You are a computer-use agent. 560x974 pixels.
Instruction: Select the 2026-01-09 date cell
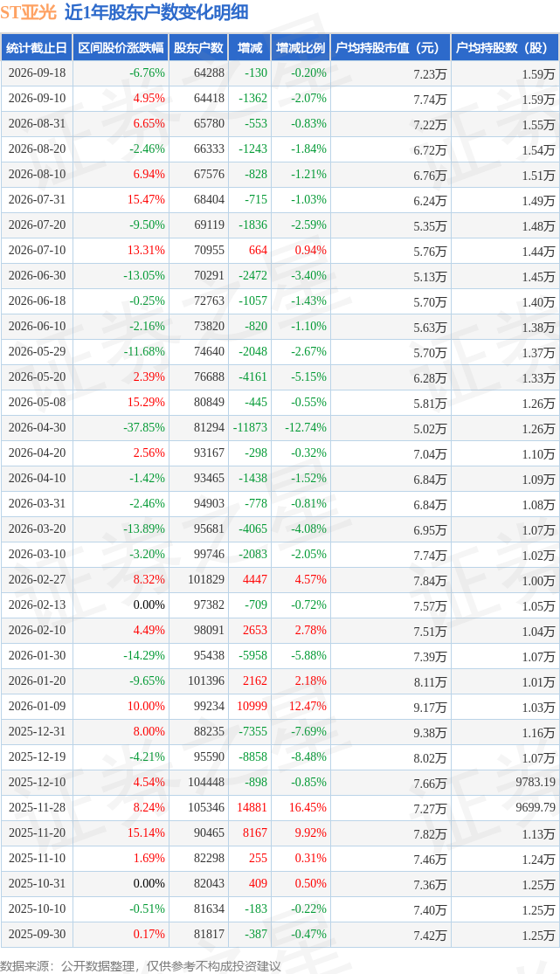(x=37, y=707)
